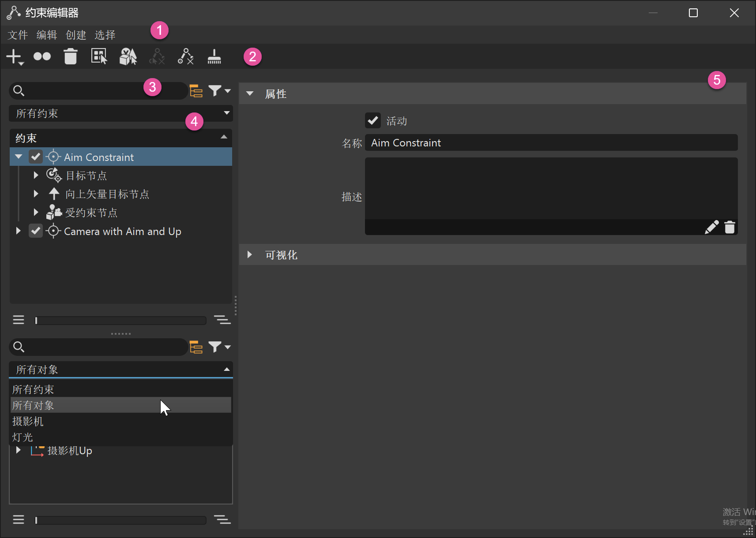Click the select-in-list cursor icon

pyautogui.click(x=99, y=56)
